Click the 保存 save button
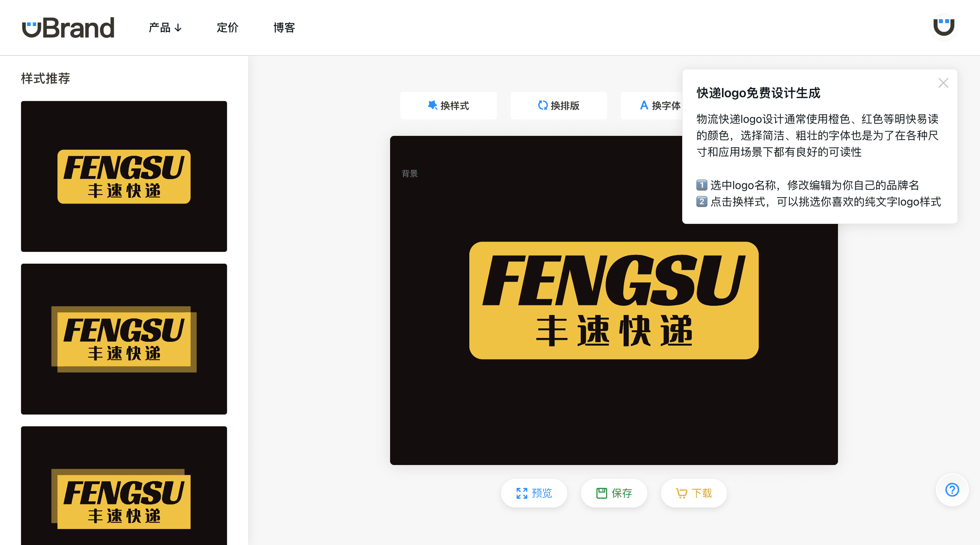 [x=614, y=493]
